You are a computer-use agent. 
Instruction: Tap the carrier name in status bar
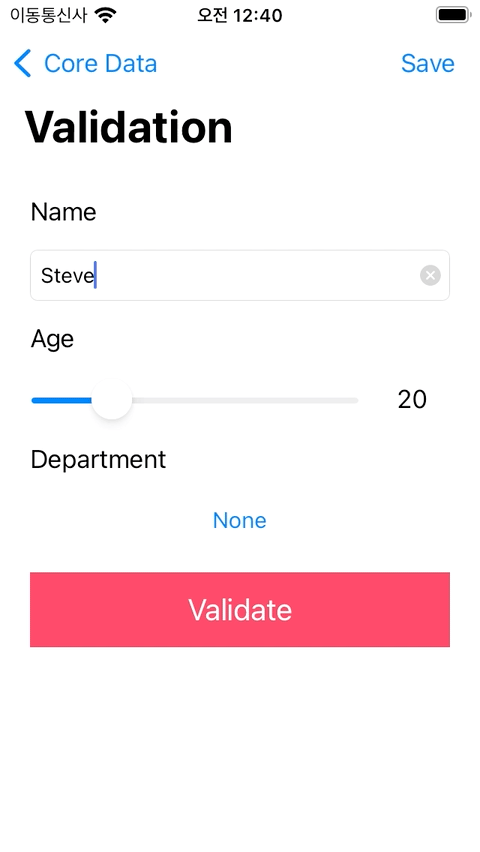pyautogui.click(x=48, y=15)
